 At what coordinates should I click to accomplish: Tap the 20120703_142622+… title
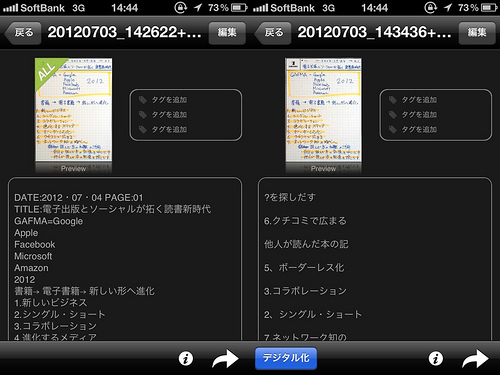[124, 32]
